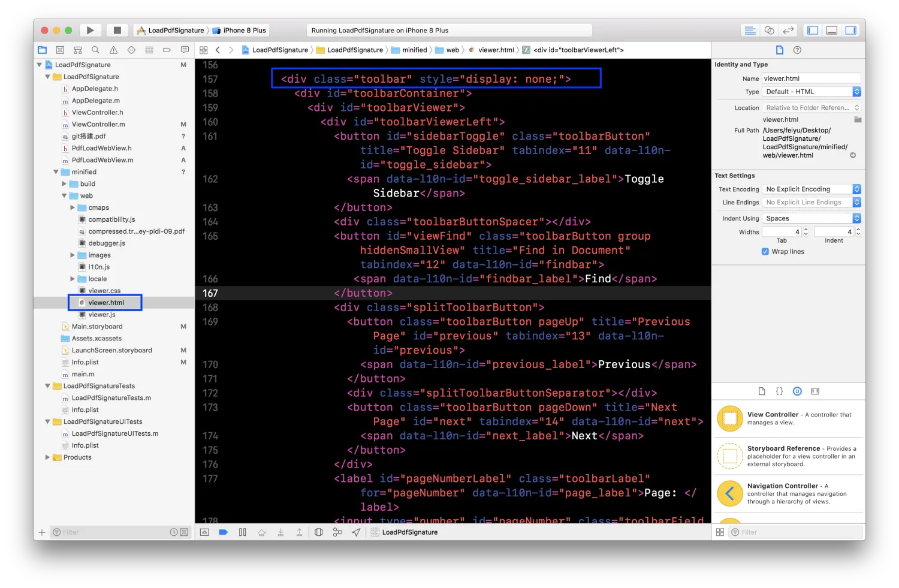Image resolution: width=899 pixels, height=588 pixels.
Task: Click the LoadPdfSignature scheme selector
Action: 171,31
